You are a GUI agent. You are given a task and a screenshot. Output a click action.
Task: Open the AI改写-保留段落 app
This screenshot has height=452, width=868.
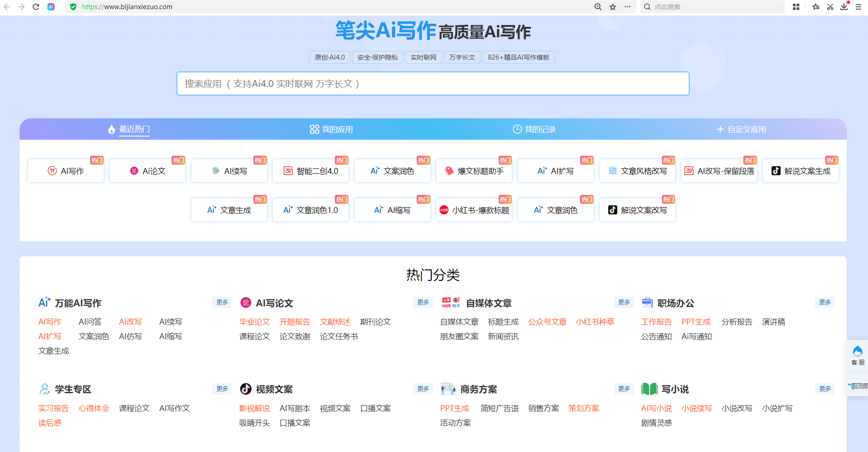pos(719,170)
